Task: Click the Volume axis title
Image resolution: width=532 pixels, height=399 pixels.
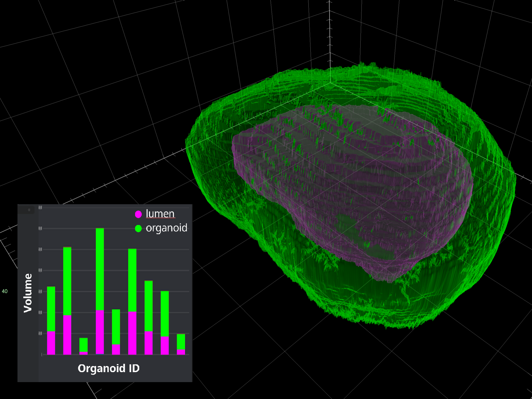Action: coord(28,293)
